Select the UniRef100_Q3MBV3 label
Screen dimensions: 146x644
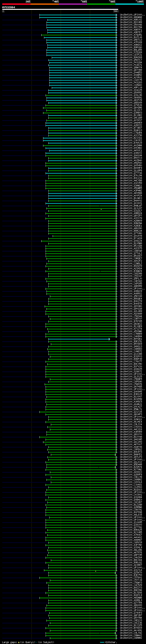(131, 113)
